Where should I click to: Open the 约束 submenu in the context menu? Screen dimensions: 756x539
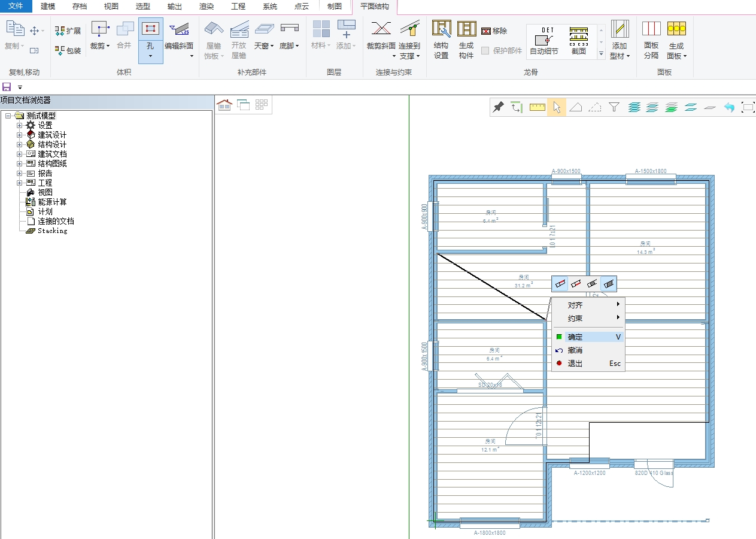click(x=588, y=318)
